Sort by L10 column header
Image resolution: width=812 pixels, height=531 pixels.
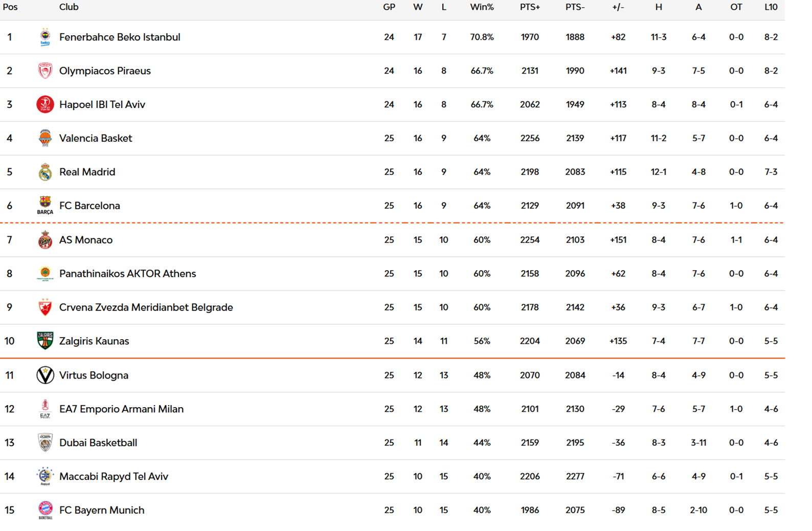pyautogui.click(x=771, y=7)
